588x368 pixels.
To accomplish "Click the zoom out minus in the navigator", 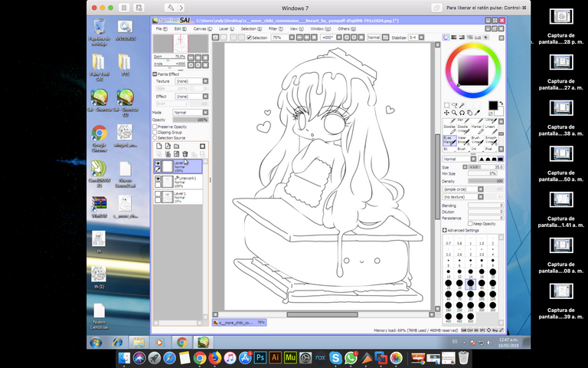I will click(x=191, y=58).
